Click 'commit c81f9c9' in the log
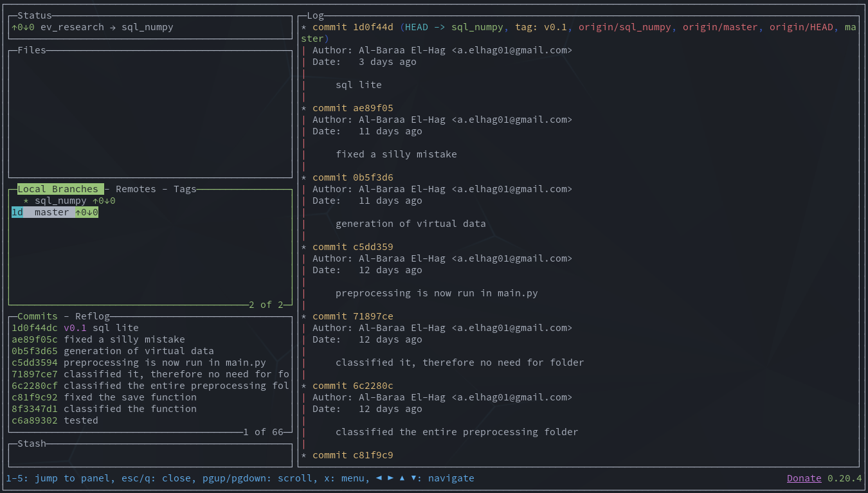 click(x=353, y=455)
